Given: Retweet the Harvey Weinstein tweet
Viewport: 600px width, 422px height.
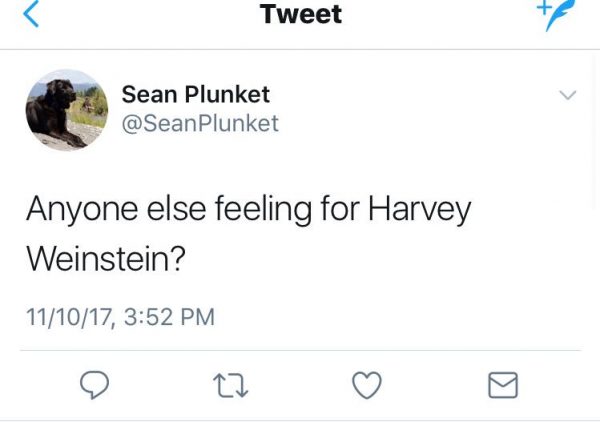Looking at the screenshot, I should pos(230,385).
